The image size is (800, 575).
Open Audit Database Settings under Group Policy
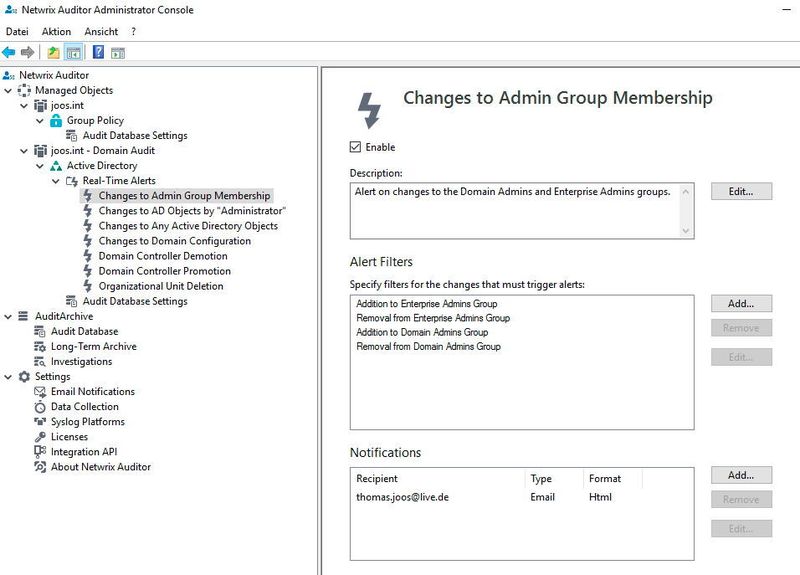pyautogui.click(x=135, y=136)
